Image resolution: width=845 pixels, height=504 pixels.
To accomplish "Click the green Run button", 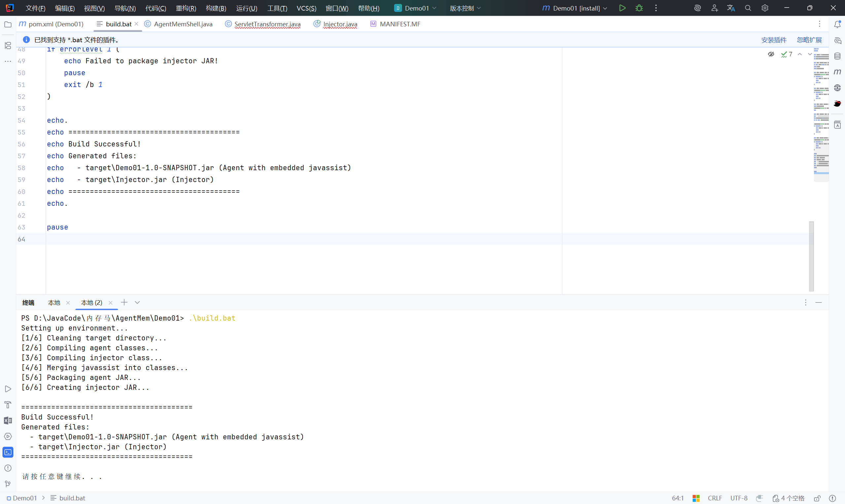I will (622, 8).
